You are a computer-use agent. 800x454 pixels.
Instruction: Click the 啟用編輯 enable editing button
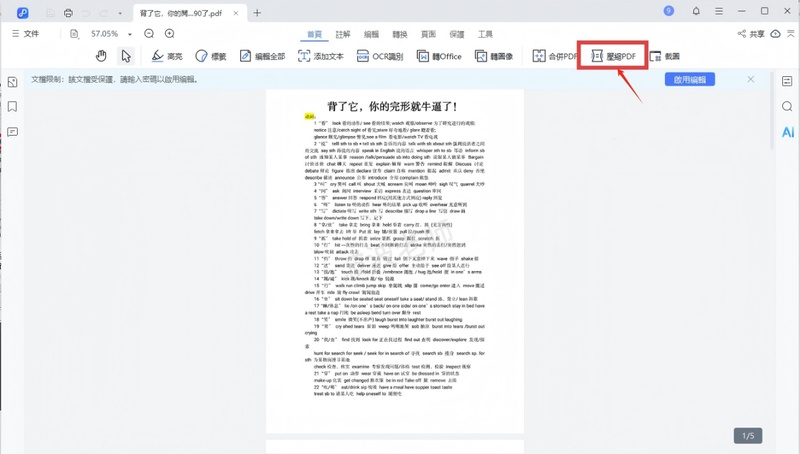click(x=690, y=80)
